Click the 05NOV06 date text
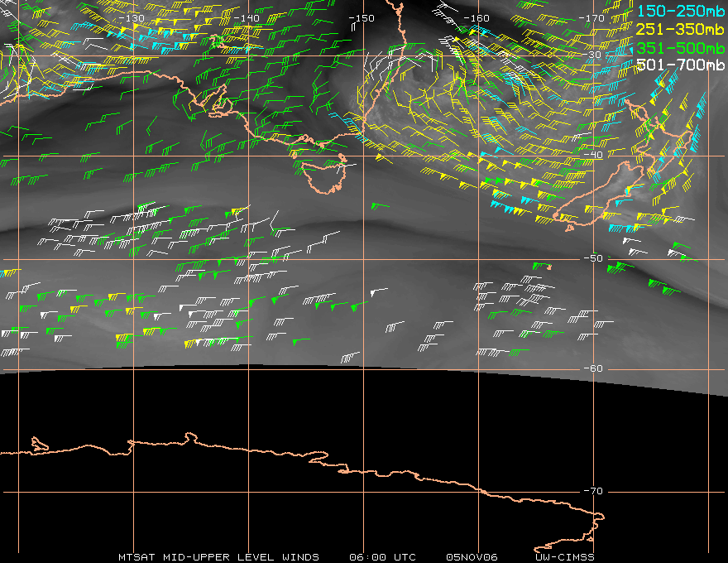 (x=472, y=557)
